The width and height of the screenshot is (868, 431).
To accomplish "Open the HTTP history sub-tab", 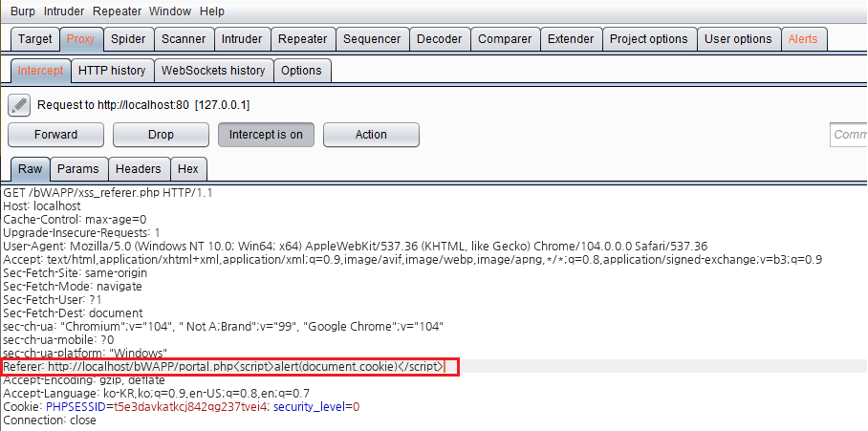I will pyautogui.click(x=112, y=71).
